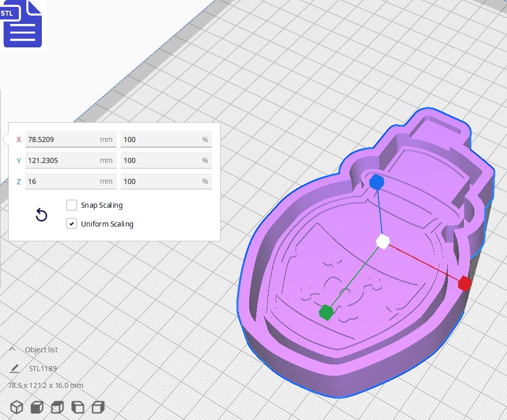
Task: Click the STL file icon in the corner
Action: [x=22, y=23]
